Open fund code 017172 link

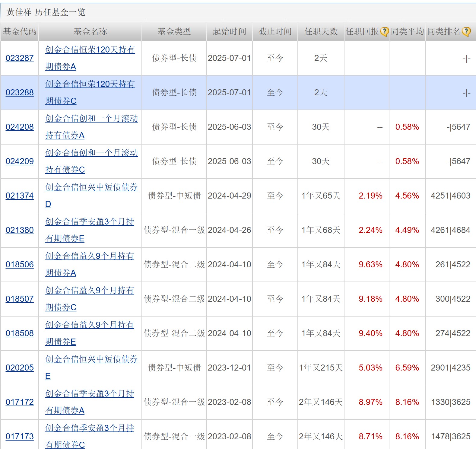(20, 402)
